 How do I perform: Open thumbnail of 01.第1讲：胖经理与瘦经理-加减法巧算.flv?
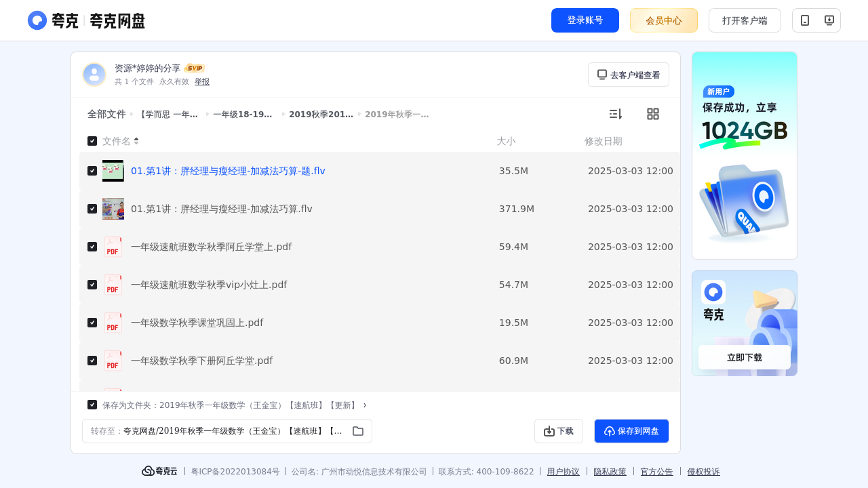point(113,209)
